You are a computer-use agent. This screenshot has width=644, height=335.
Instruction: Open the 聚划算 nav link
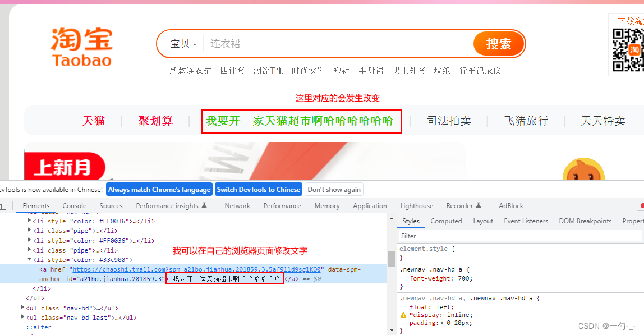pyautogui.click(x=155, y=121)
